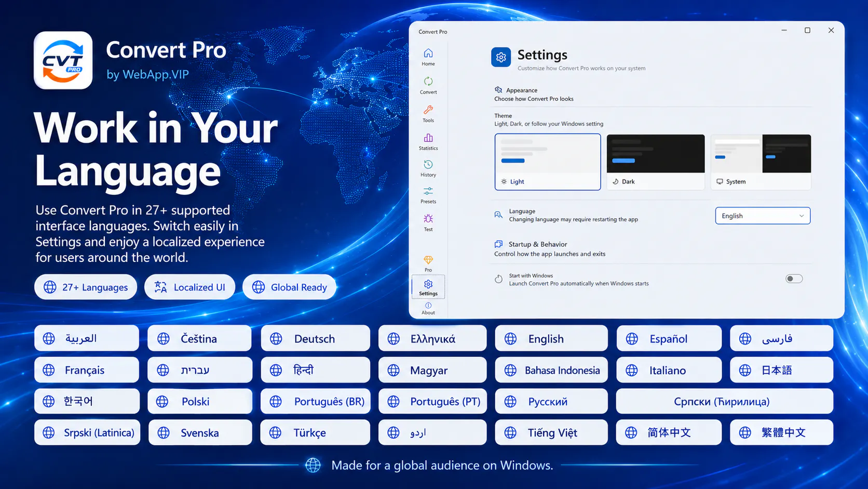Select the 简体中文 language chip
868x489 pixels.
click(669, 432)
